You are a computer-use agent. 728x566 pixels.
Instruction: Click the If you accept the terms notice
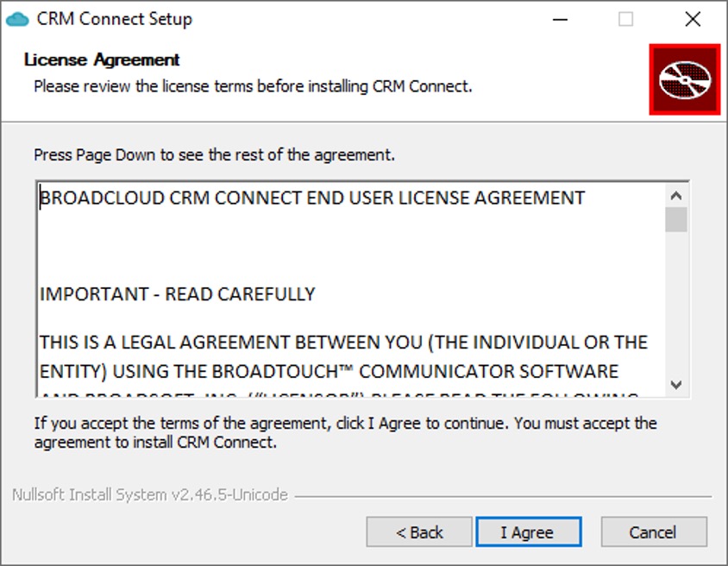coord(345,432)
